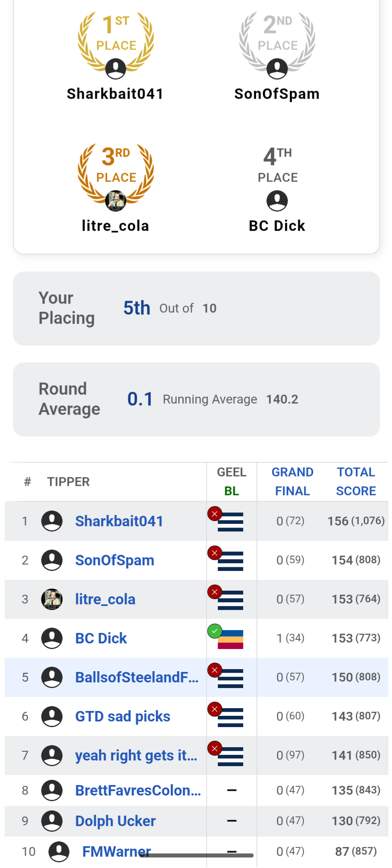Click the TIPPER column header
392x868 pixels.
coord(68,482)
